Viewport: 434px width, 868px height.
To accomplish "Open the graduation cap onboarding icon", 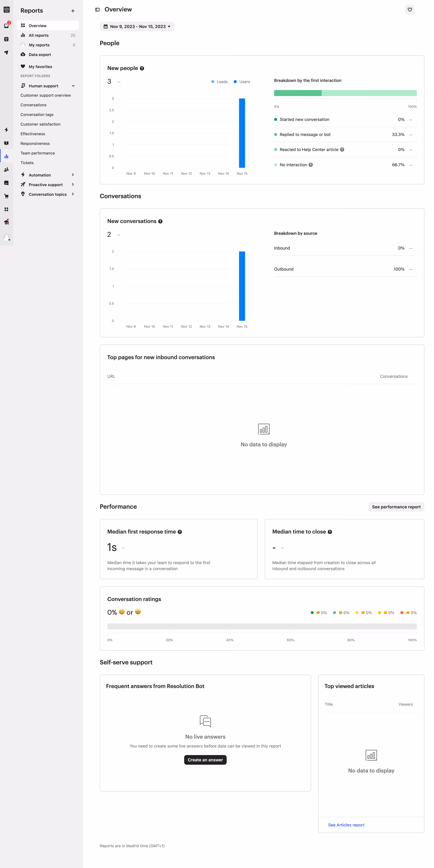I will pyautogui.click(x=6, y=222).
